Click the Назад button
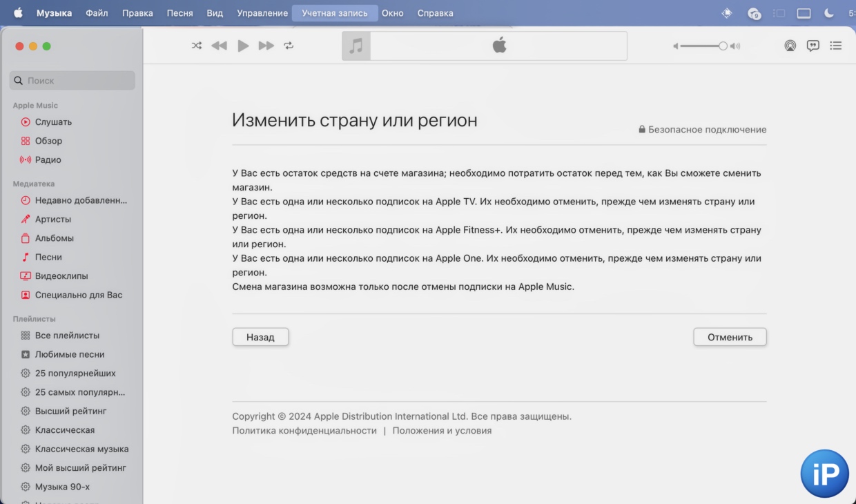 260,337
